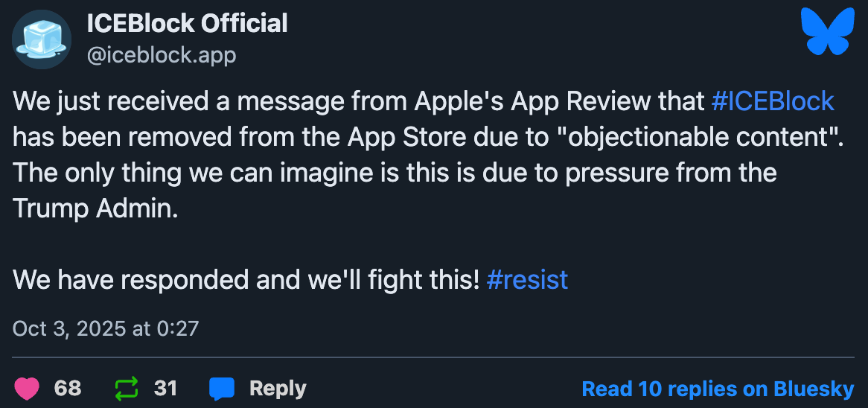The image size is (868, 408).
Task: Open the ICEBlock Official display name
Action: point(187,24)
